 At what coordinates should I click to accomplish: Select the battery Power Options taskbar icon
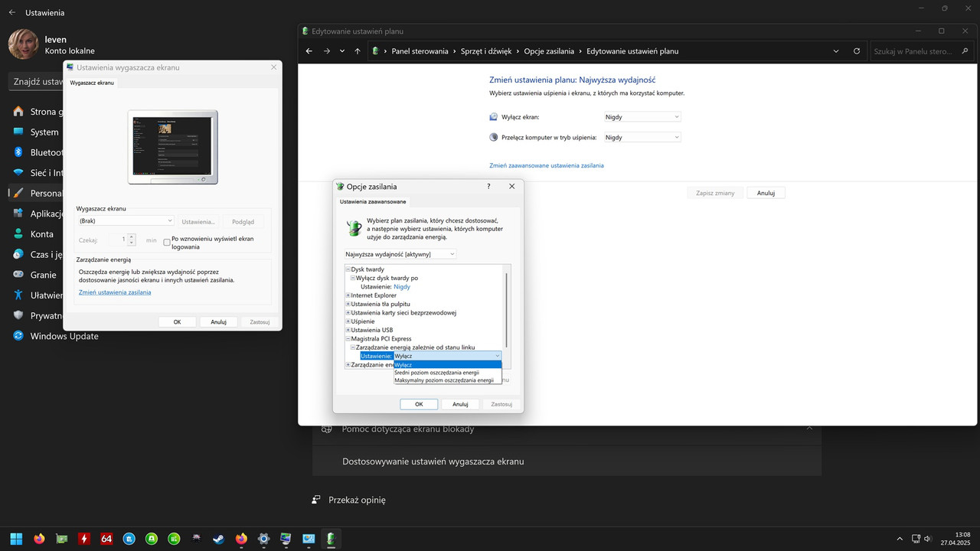(332, 539)
